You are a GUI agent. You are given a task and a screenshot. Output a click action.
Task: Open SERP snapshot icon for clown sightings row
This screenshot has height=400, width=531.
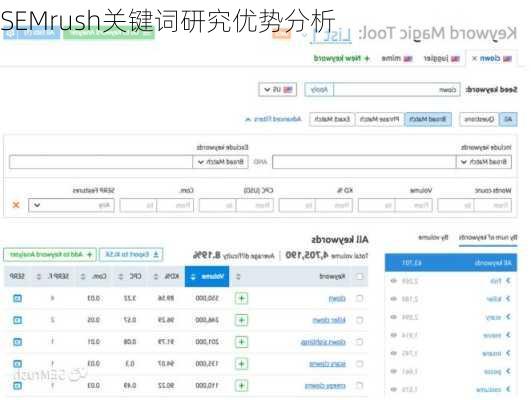tap(17, 342)
